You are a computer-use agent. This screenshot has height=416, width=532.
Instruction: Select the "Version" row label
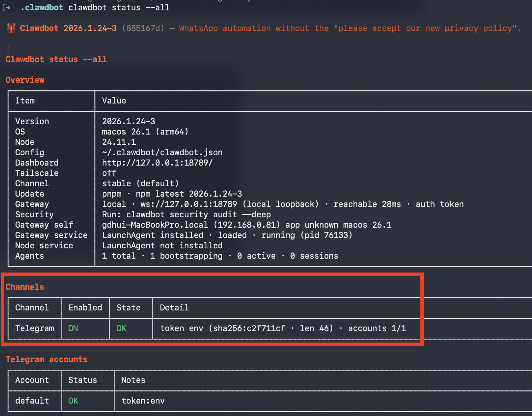click(x=32, y=121)
